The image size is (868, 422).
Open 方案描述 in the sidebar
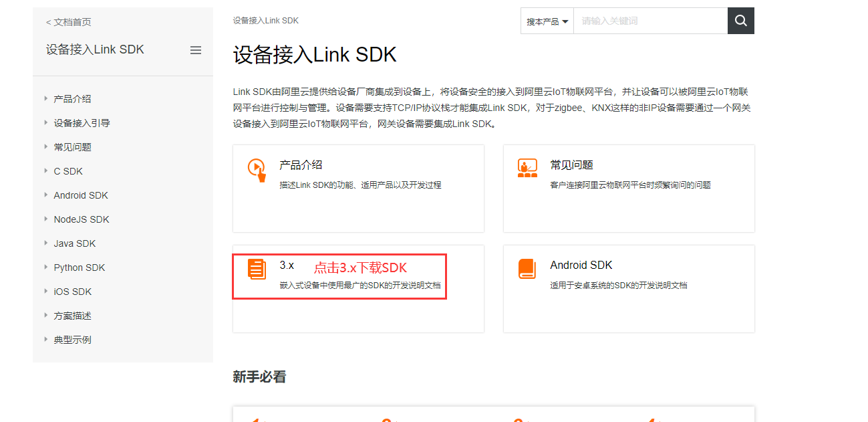click(72, 316)
